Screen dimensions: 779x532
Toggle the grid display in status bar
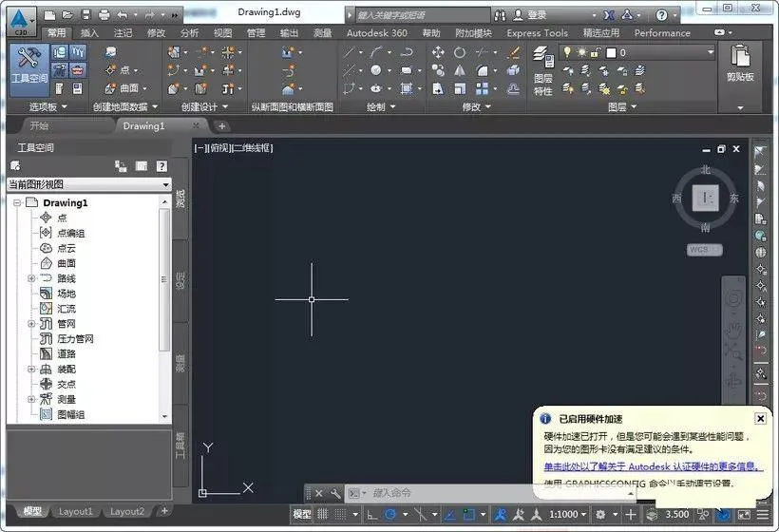pos(322,515)
